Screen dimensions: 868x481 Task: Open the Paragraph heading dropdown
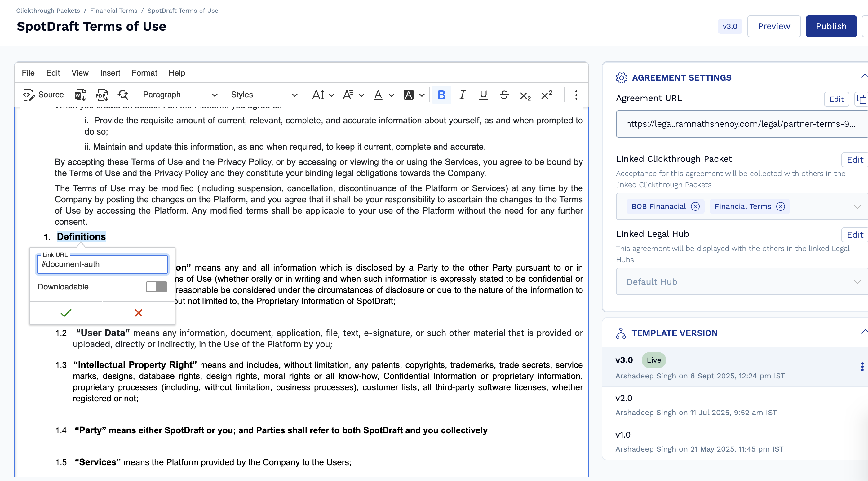pyautogui.click(x=180, y=95)
